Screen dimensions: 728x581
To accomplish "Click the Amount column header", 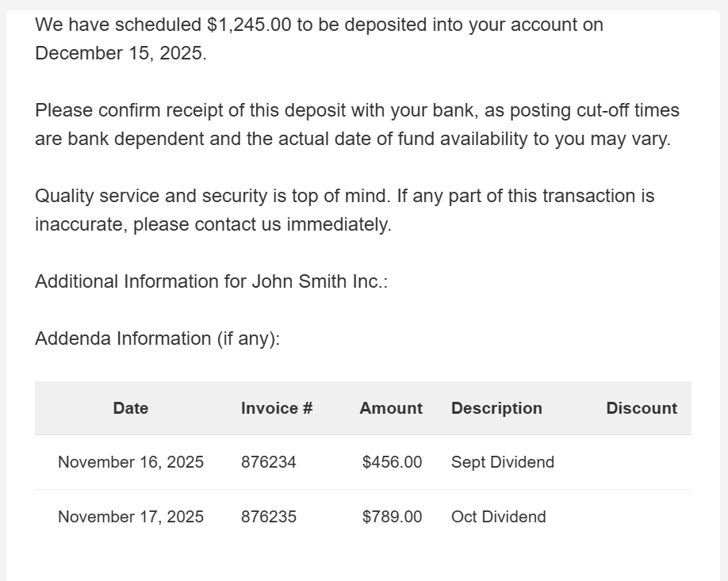I will click(391, 408).
